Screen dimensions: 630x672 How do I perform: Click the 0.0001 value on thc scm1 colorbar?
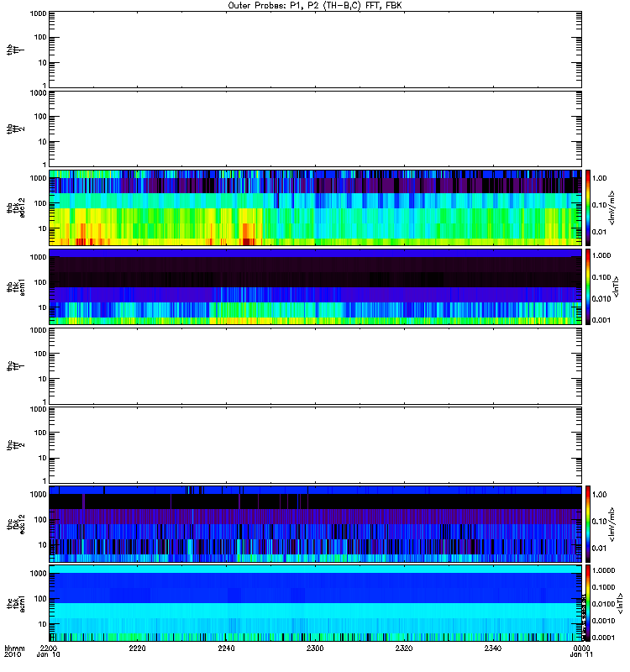(x=603, y=638)
